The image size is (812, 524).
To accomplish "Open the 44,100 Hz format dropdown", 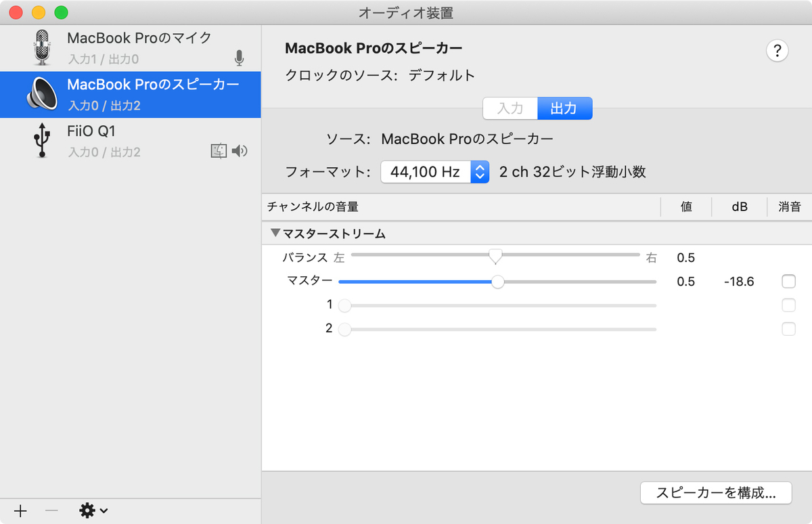I will click(x=434, y=172).
